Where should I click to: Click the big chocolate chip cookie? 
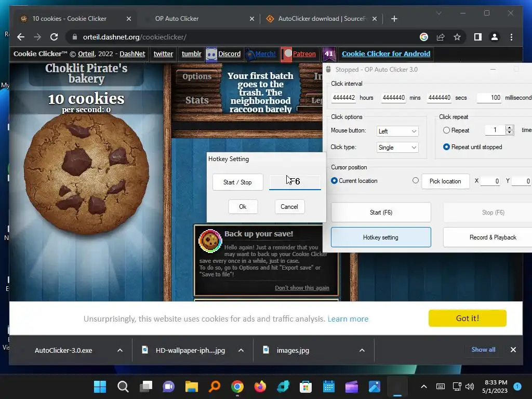click(x=86, y=174)
